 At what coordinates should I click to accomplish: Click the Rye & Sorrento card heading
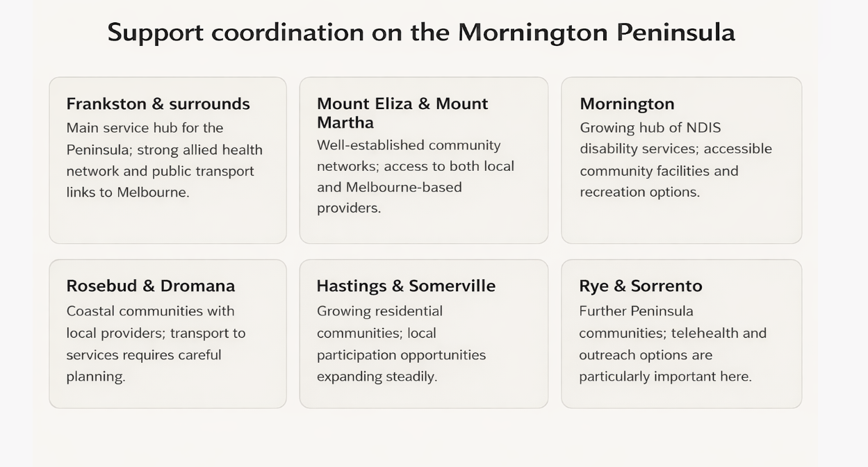(640, 286)
